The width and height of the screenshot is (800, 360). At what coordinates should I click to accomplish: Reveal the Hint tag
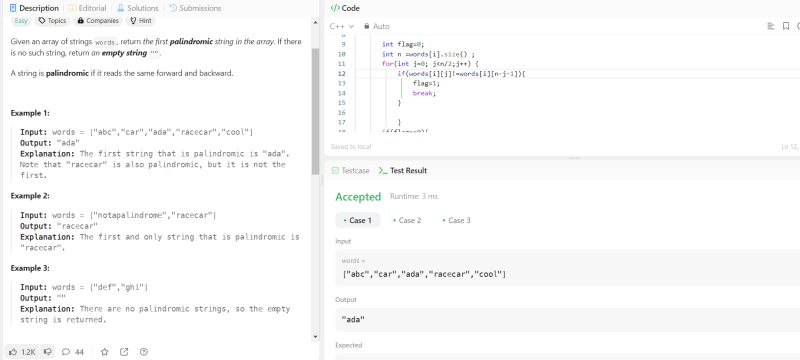tap(141, 21)
